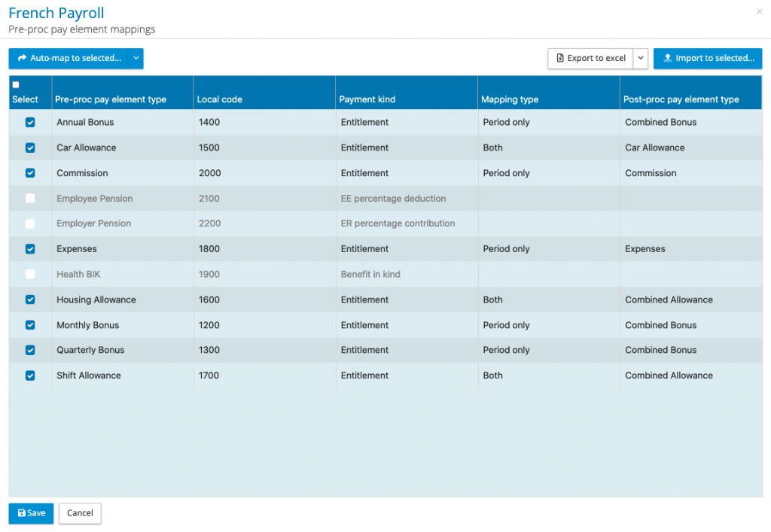Untick the Shift Allowance row checkbox
Viewport: 771px width, 532px height.
point(30,375)
